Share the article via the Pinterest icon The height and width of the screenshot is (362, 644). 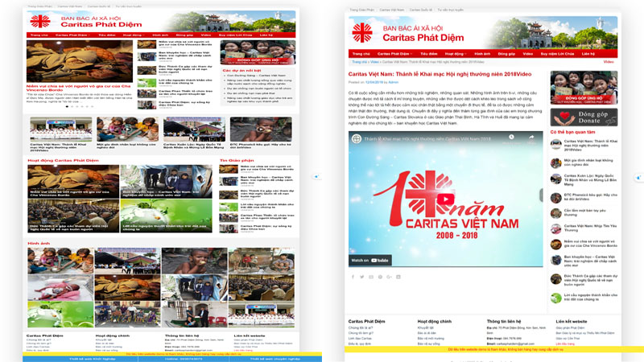(x=380, y=277)
